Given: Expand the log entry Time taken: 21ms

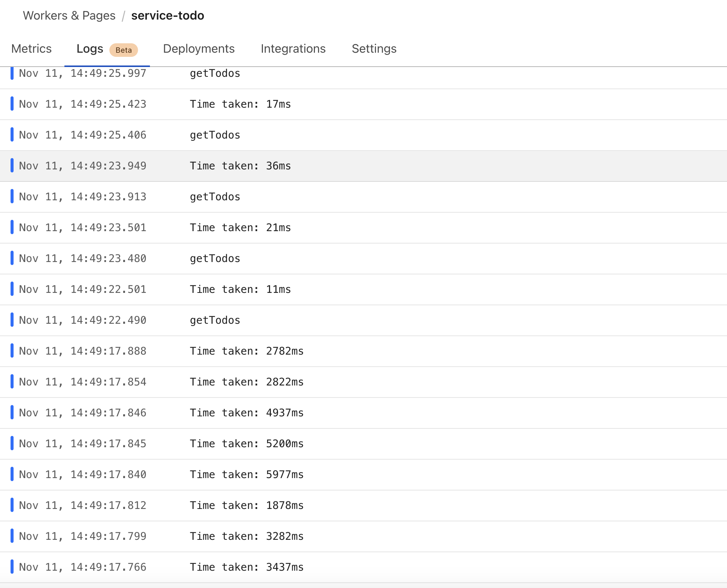Looking at the screenshot, I should click(x=240, y=228).
